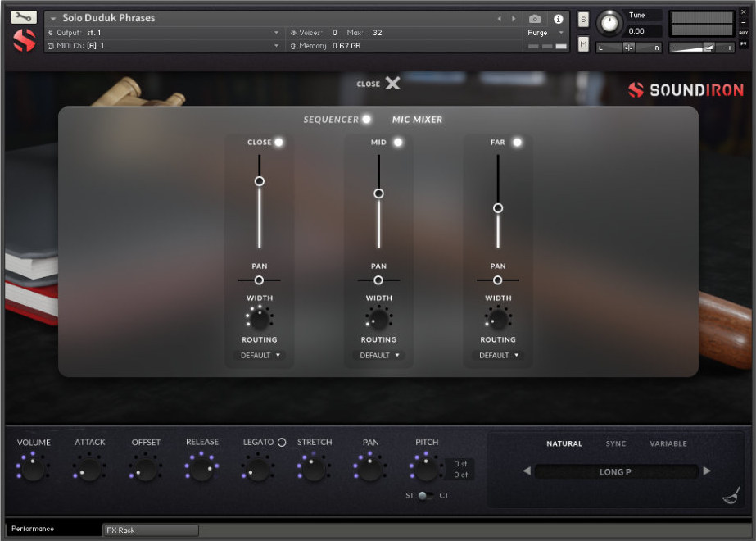The width and height of the screenshot is (756, 541).
Task: Click the next-instrument arrow icon in the header
Action: coord(514,17)
